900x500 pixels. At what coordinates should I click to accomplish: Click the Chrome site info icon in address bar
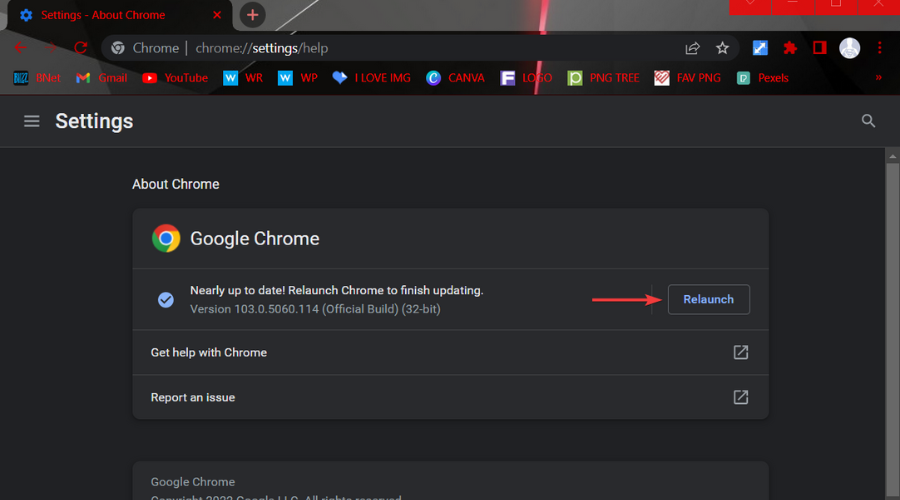click(x=118, y=48)
